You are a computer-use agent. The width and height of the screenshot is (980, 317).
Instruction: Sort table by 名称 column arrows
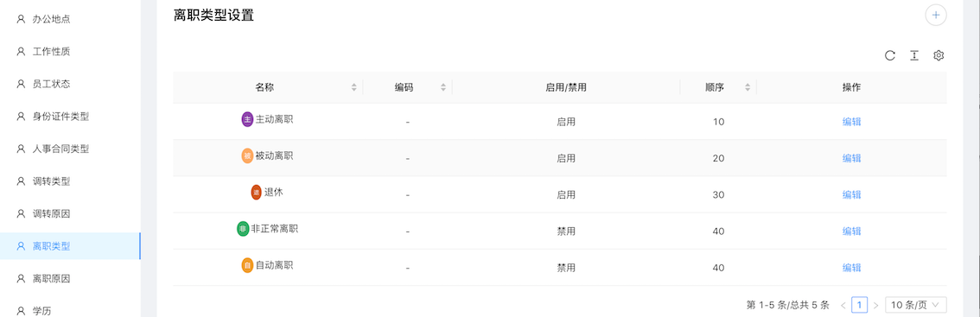coord(354,87)
